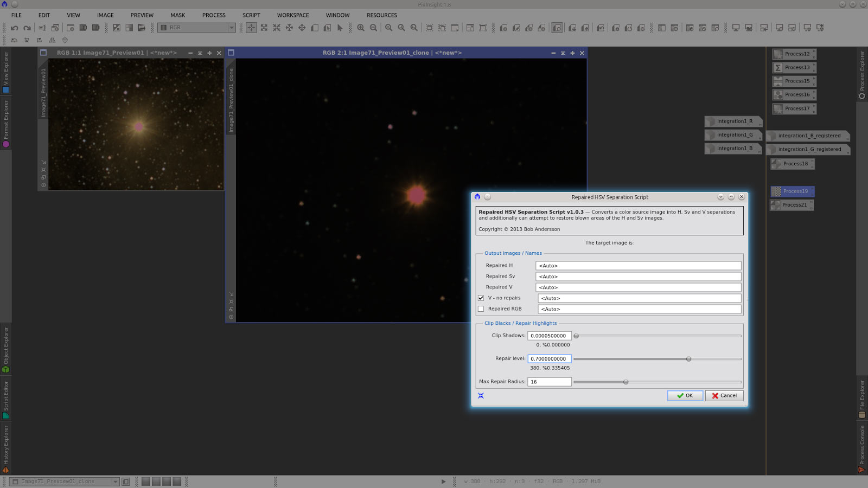Enable the Repaired RGB checkbox
This screenshot has width=868, height=488.
click(x=481, y=309)
